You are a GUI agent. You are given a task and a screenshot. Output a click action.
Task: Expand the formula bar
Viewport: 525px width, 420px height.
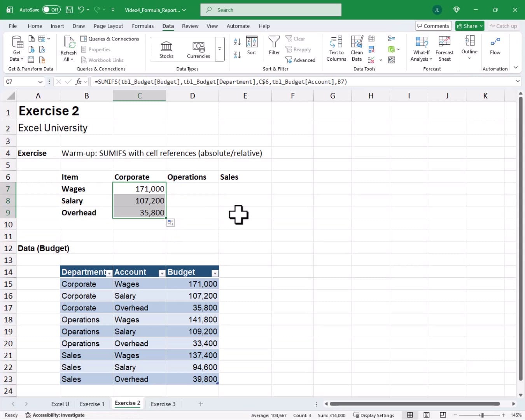[x=518, y=81]
